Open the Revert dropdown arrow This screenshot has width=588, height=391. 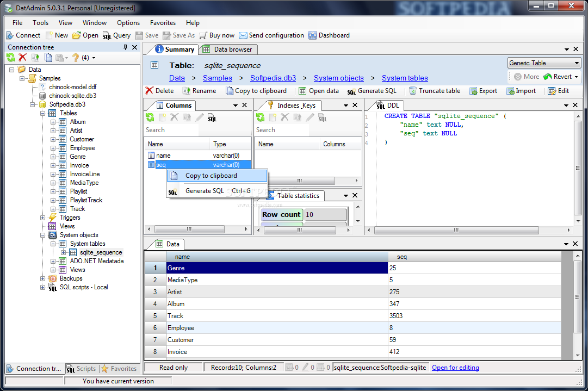(577, 77)
